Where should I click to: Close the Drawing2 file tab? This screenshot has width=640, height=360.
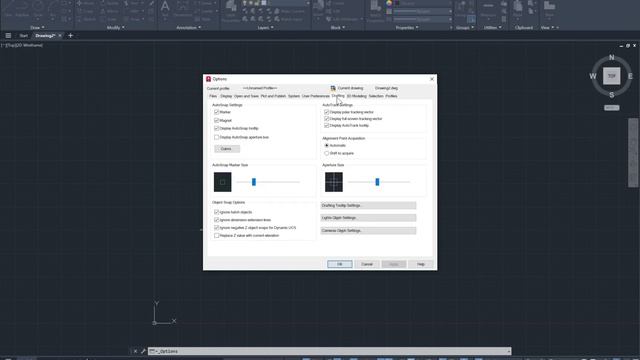pos(60,36)
